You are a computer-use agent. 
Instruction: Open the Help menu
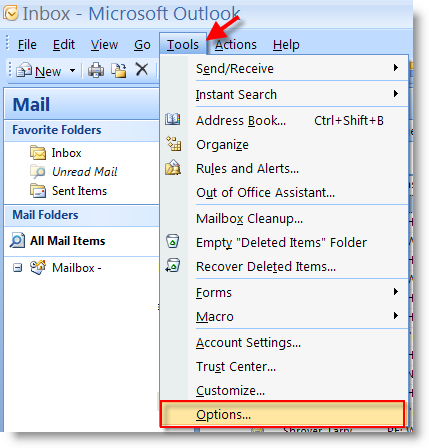pos(286,45)
